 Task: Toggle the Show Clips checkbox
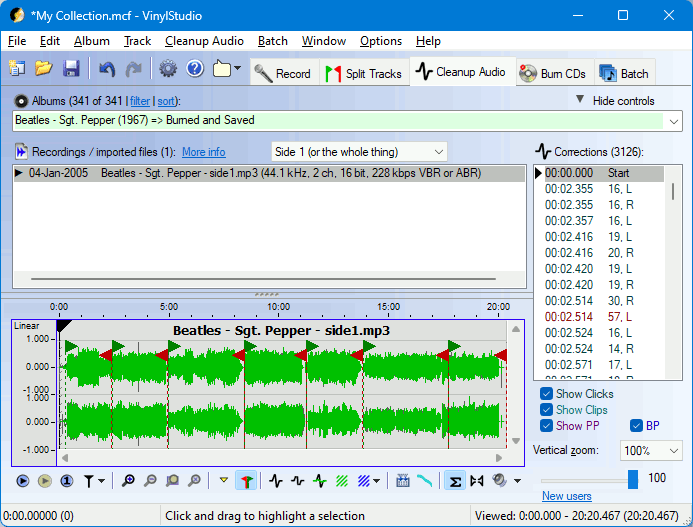(x=546, y=410)
